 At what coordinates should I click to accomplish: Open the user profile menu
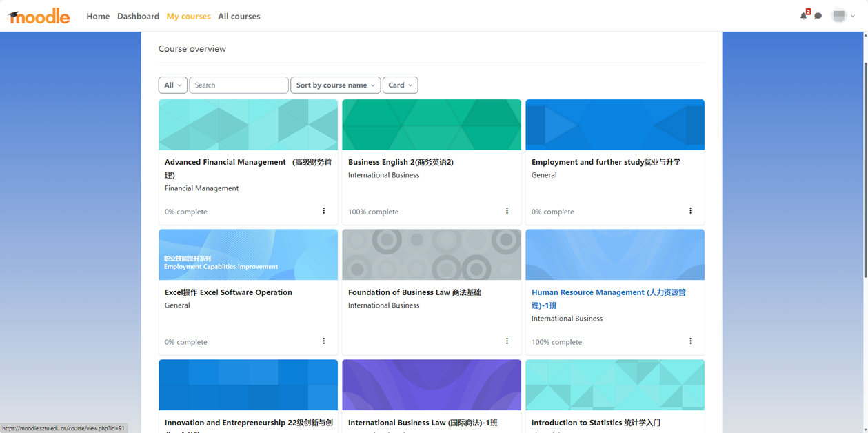843,16
